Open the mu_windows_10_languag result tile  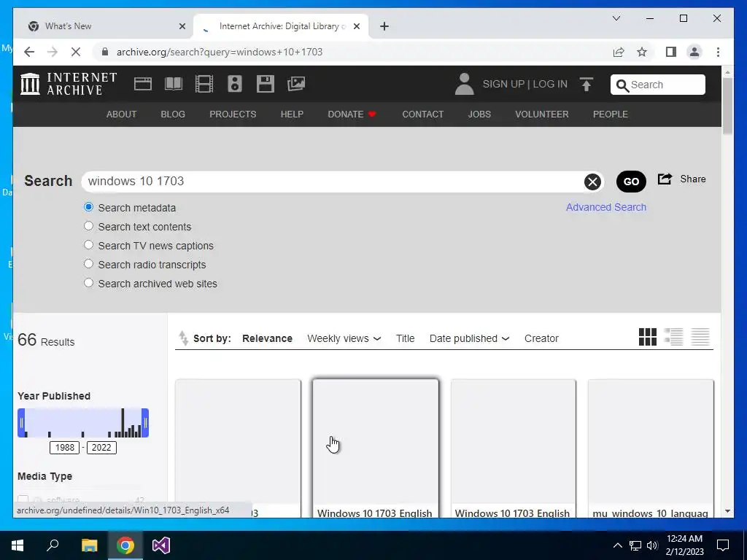click(651, 448)
